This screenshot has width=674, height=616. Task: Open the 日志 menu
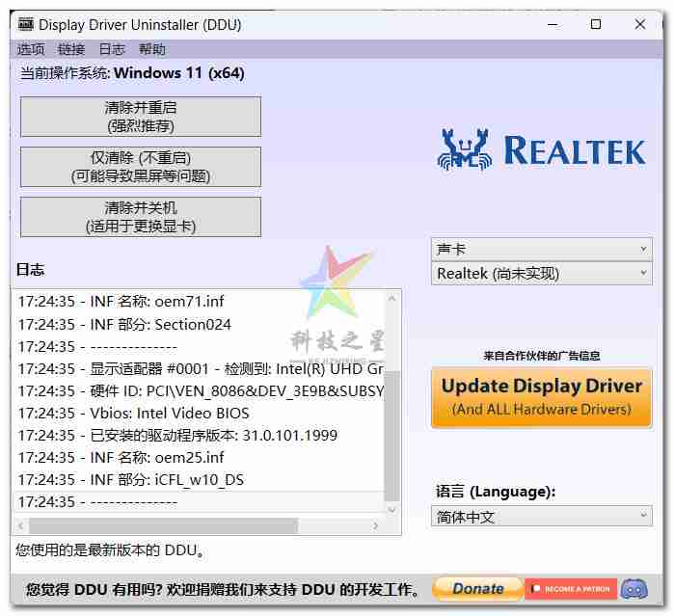pos(112,49)
